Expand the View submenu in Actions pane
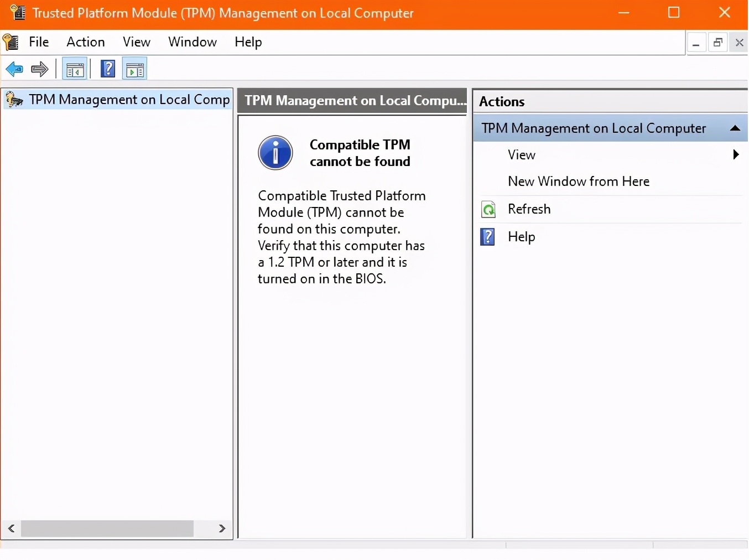This screenshot has height=560, width=749. pos(735,155)
